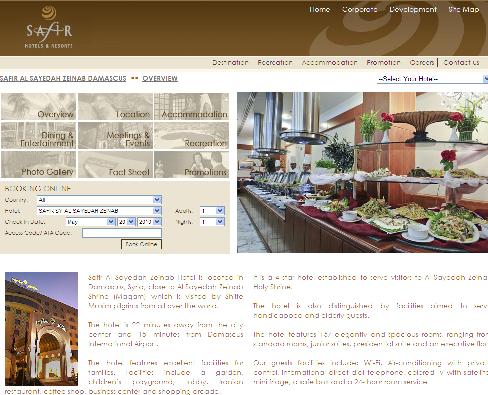The height and width of the screenshot is (395, 488).
Task: Open the Adults count dropdown
Action: (x=212, y=211)
